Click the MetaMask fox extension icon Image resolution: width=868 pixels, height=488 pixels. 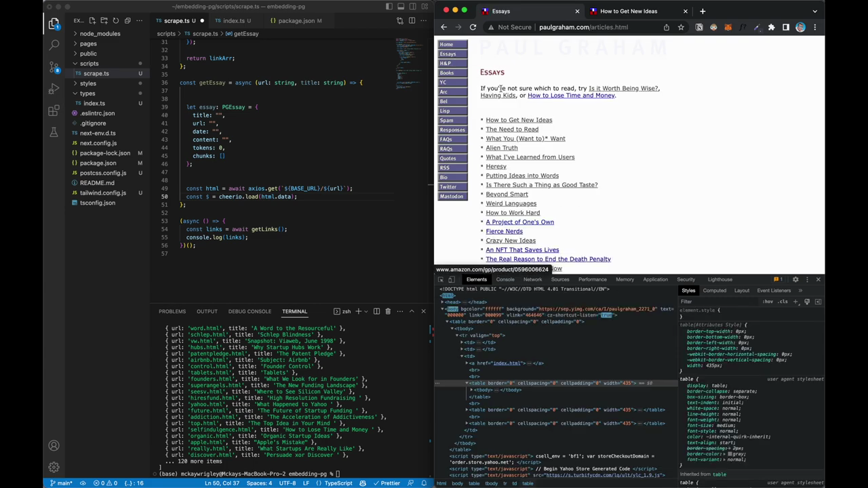[728, 27]
